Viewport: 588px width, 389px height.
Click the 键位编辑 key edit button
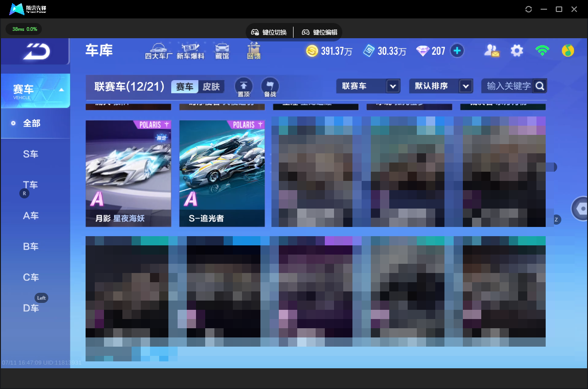(x=320, y=32)
